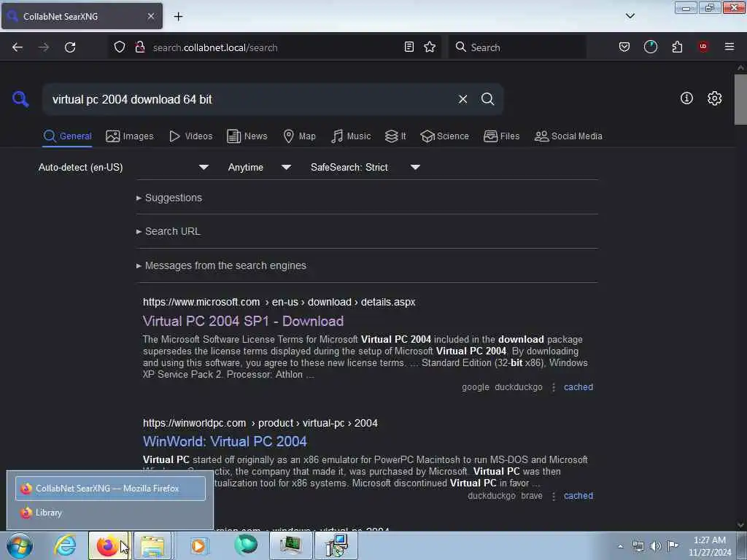The width and height of the screenshot is (747, 560).
Task: Select the Library window in taskbar preview
Action: tap(110, 513)
